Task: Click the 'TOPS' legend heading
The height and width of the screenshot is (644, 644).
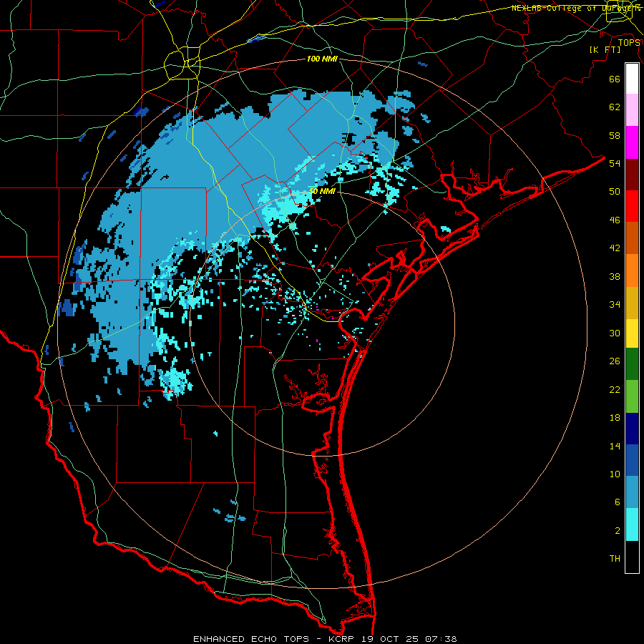Action: pos(629,42)
